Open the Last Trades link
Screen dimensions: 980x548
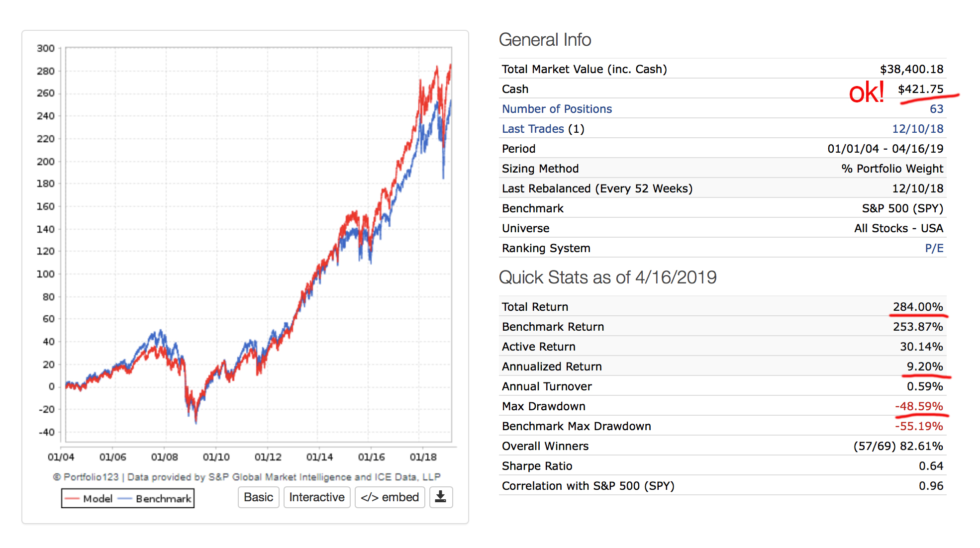[533, 129]
